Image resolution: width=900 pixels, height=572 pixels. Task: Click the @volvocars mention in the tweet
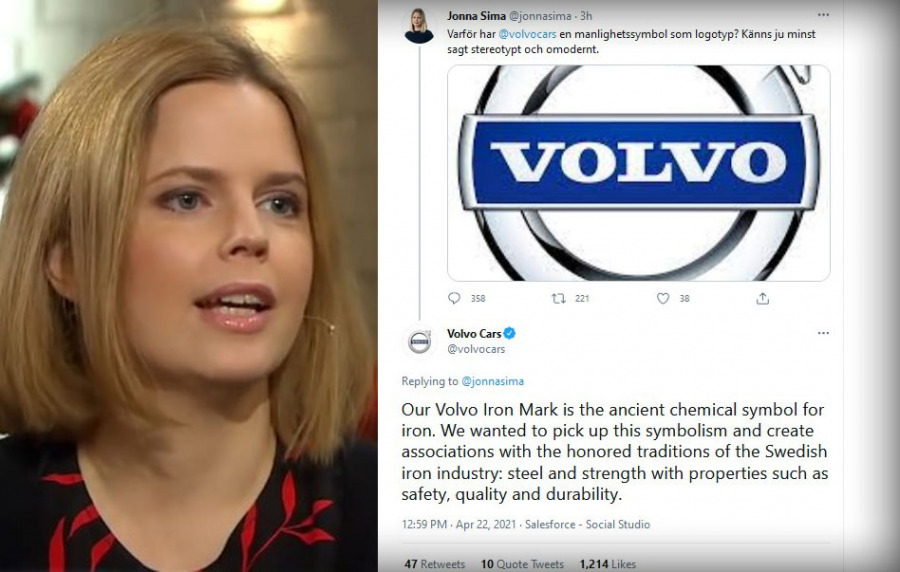(x=527, y=34)
